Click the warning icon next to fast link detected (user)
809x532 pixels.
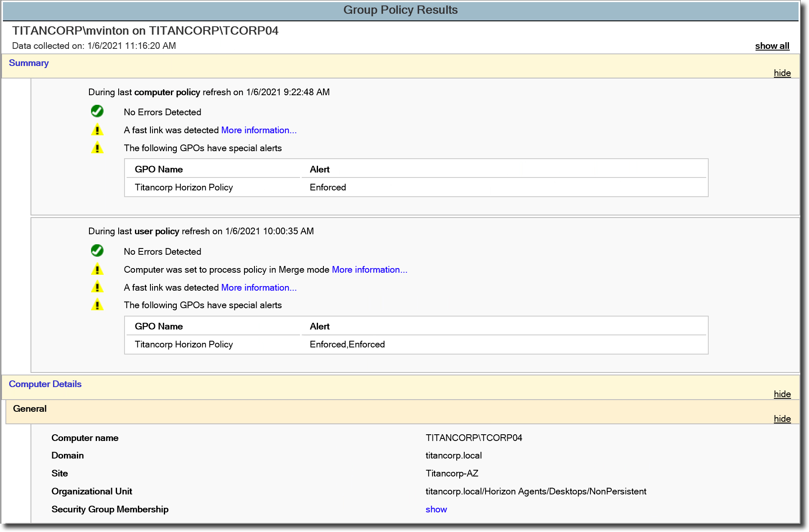(x=97, y=287)
